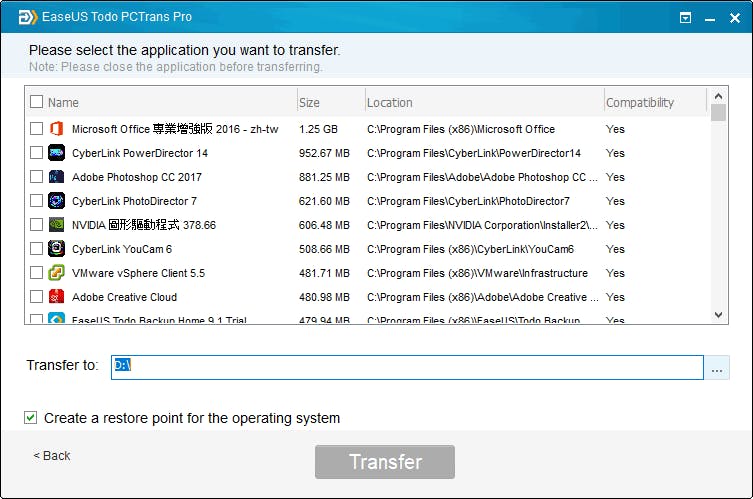753x499 pixels.
Task: Sort list by Size column header
Action: (309, 103)
